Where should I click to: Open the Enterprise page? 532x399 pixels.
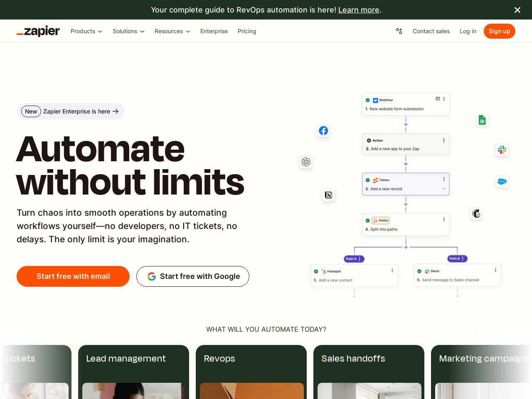pyautogui.click(x=214, y=31)
